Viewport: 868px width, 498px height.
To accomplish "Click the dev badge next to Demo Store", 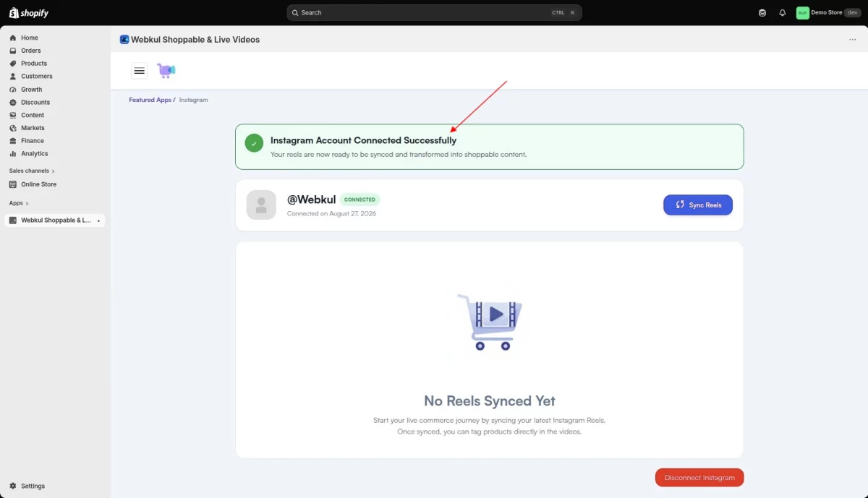I will tap(852, 12).
